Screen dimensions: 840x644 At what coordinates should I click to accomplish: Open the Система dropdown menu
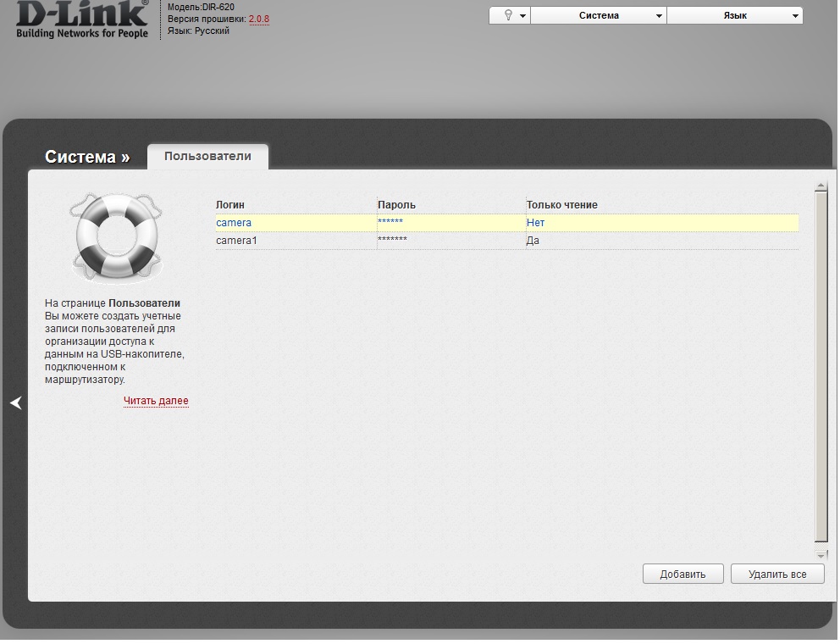click(x=599, y=15)
